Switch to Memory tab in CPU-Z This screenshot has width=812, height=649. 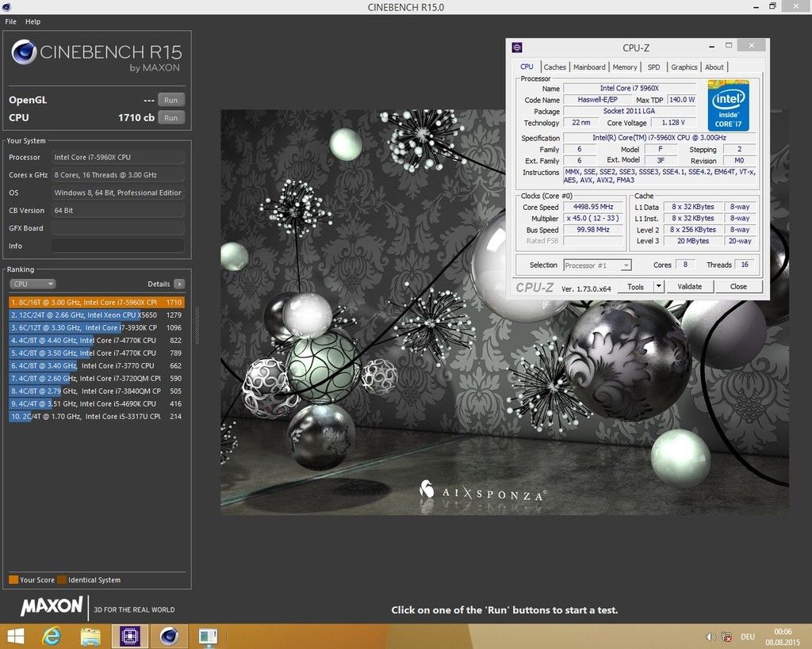pos(625,67)
